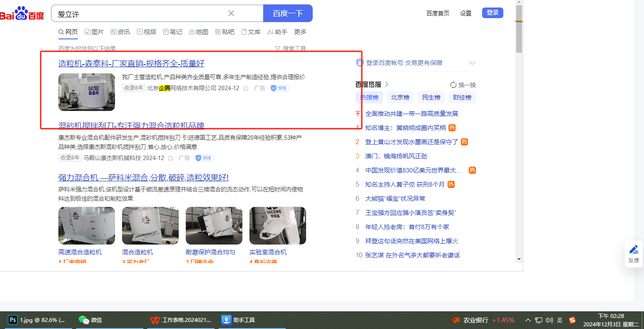The image size is (644, 329).
Task: Switch to the 资讯 tab
Action: [x=120, y=32]
